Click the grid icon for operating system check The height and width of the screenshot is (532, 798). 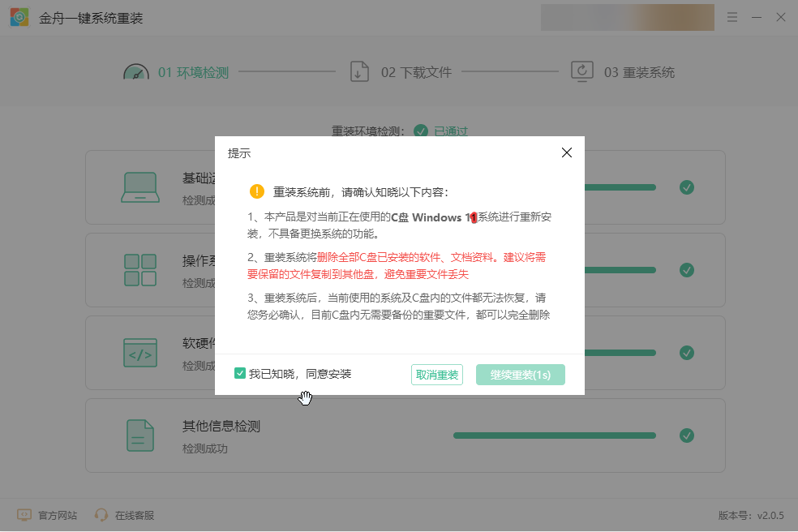pyautogui.click(x=140, y=270)
